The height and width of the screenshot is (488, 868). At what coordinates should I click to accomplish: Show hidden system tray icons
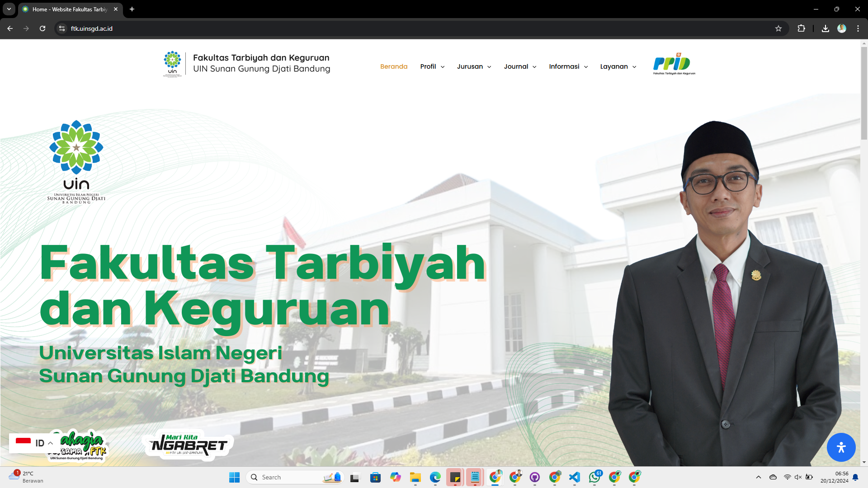coord(759,477)
